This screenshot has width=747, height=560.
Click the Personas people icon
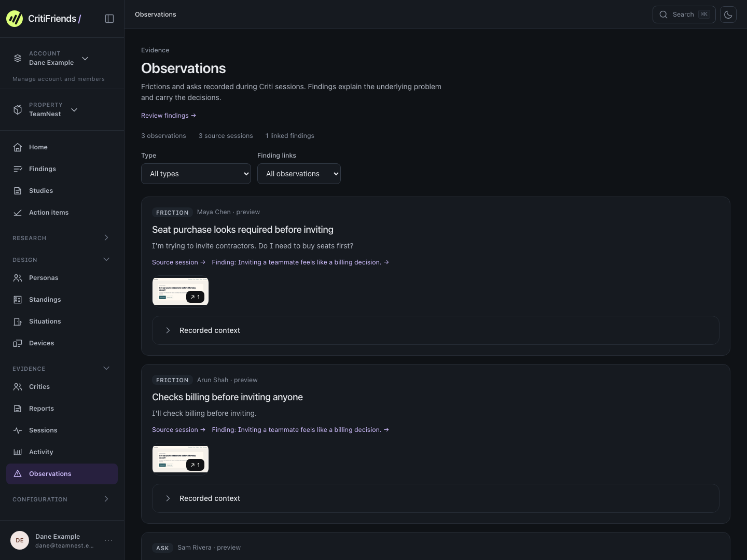click(18, 278)
